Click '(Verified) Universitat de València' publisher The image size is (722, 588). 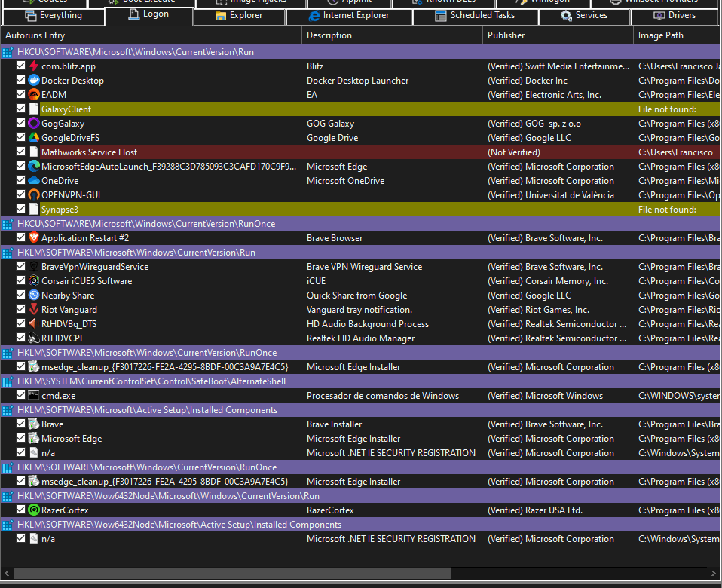[x=551, y=195]
